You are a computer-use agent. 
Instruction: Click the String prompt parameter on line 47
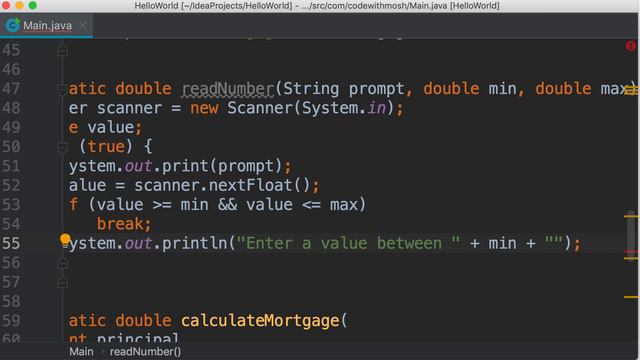click(344, 89)
